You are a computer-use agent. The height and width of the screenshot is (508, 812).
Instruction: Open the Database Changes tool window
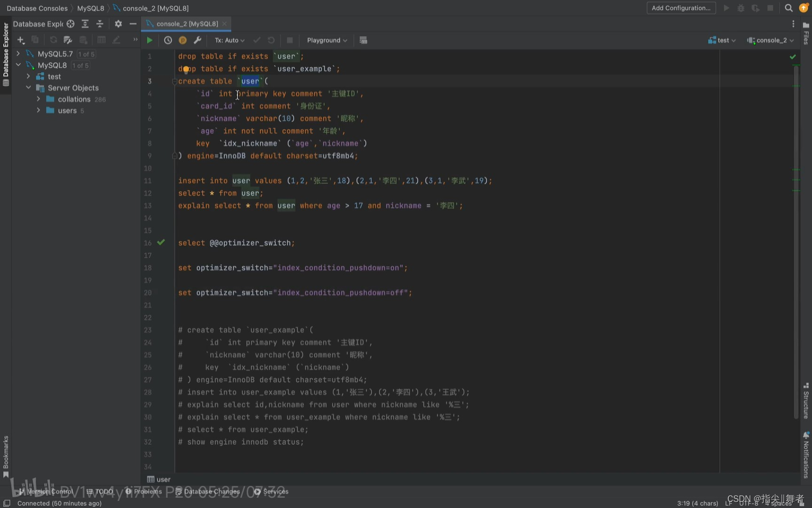click(x=208, y=492)
